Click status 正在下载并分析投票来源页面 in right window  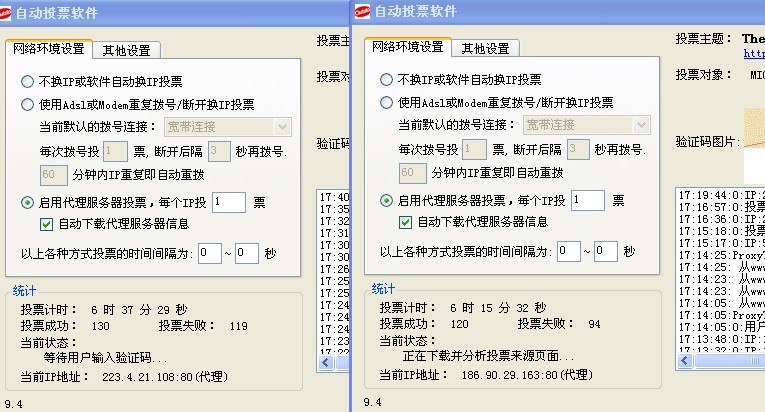tap(488, 356)
